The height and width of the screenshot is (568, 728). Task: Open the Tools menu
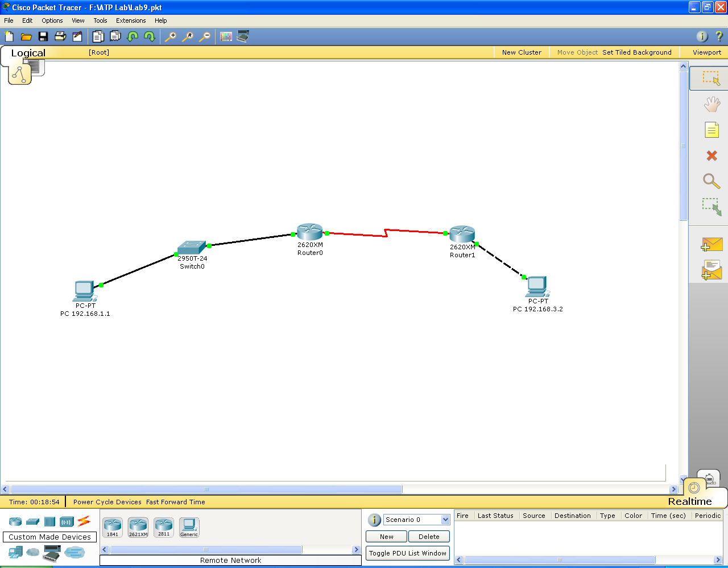click(x=100, y=20)
